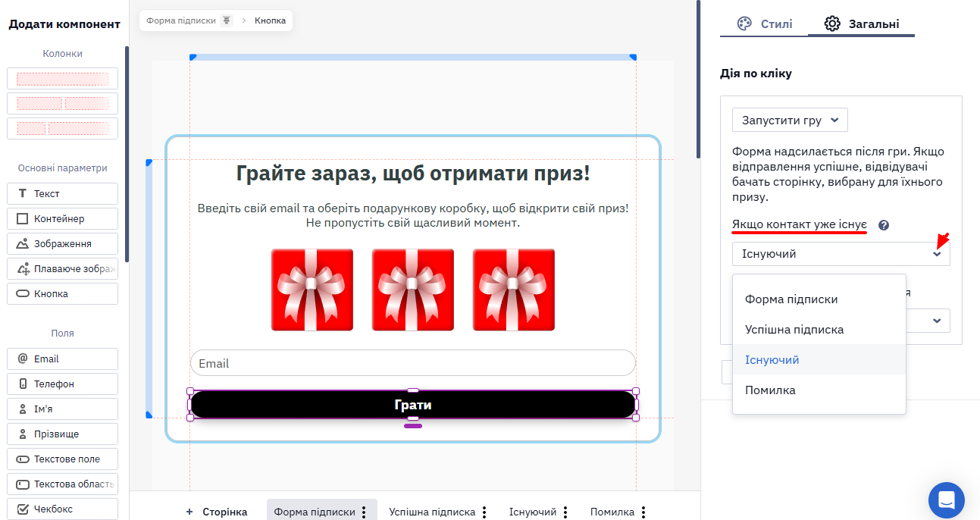Open options menu for Успішна підписка page
The width and height of the screenshot is (980, 520).
tap(484, 512)
